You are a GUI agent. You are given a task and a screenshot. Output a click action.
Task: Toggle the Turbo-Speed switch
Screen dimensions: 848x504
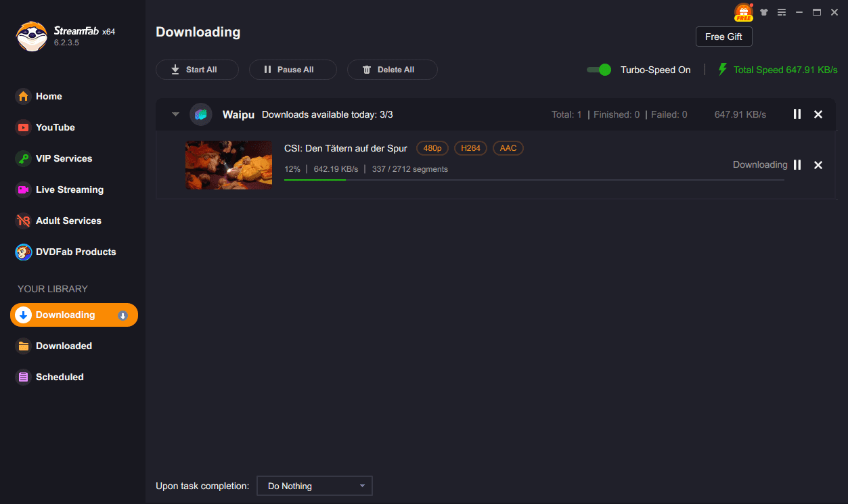599,70
